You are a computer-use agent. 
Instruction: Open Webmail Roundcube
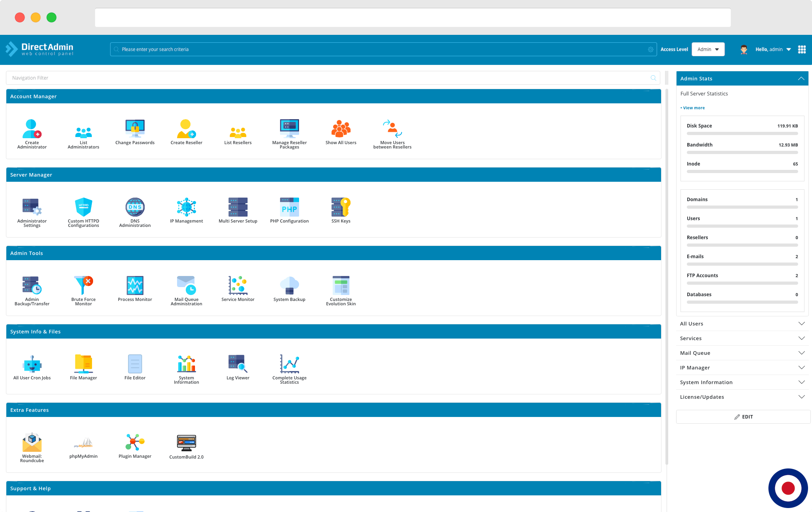(32, 446)
